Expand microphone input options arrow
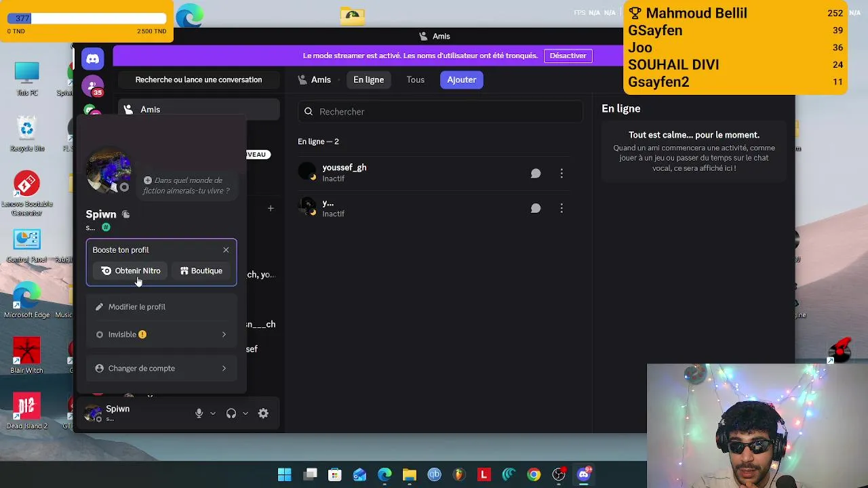Image resolution: width=868 pixels, height=488 pixels. point(213,413)
